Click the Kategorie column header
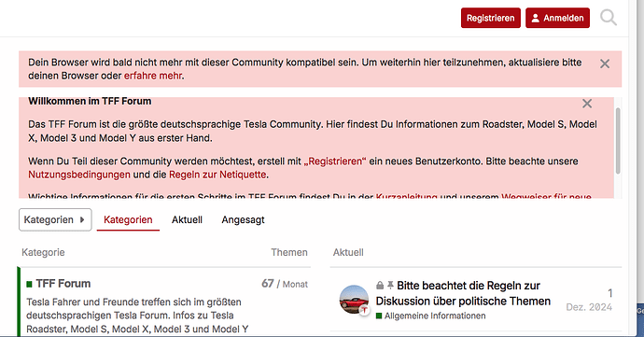Screen dimensions: 644x337 tap(43, 252)
